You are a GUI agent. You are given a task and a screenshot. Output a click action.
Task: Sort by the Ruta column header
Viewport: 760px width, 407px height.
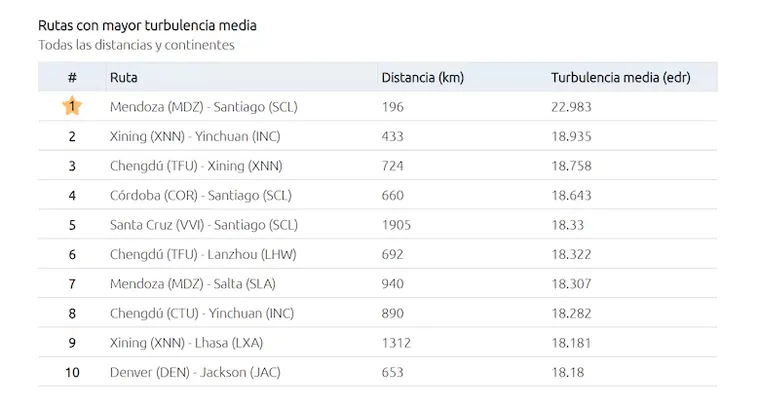(x=124, y=77)
